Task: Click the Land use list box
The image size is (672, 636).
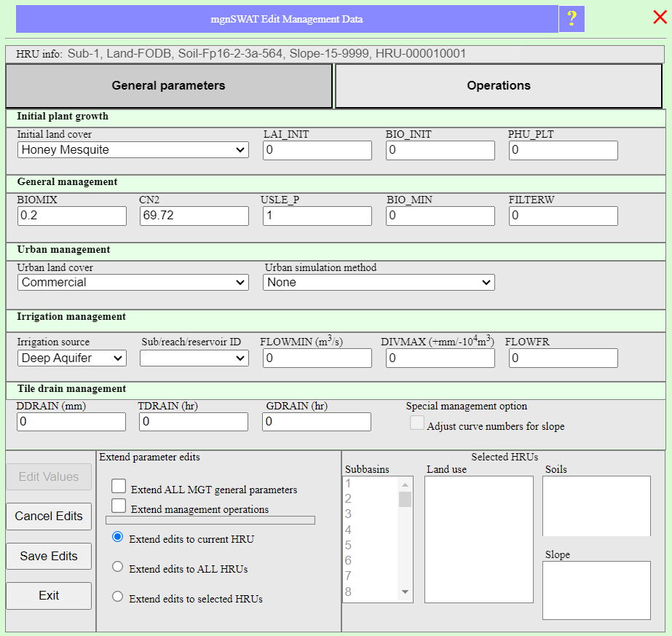Action: (479, 540)
